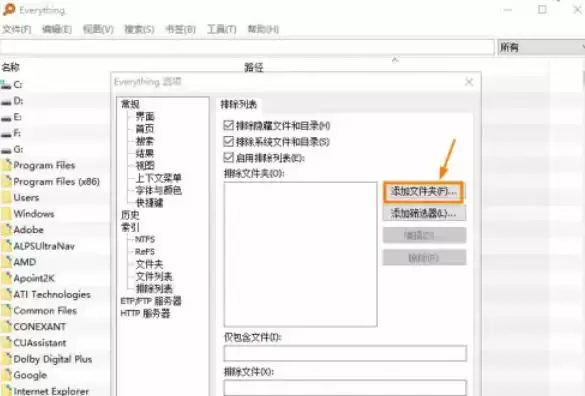Click the 添加筛选器(L)... button
Viewport: 585px width, 396px height.
pos(424,213)
